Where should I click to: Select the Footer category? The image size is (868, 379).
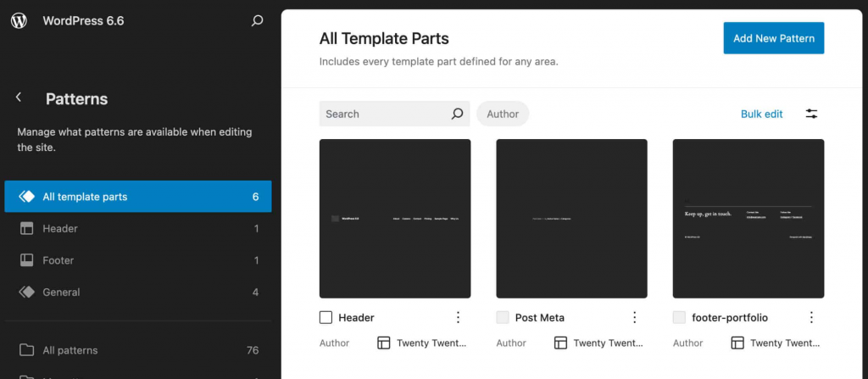tap(138, 259)
